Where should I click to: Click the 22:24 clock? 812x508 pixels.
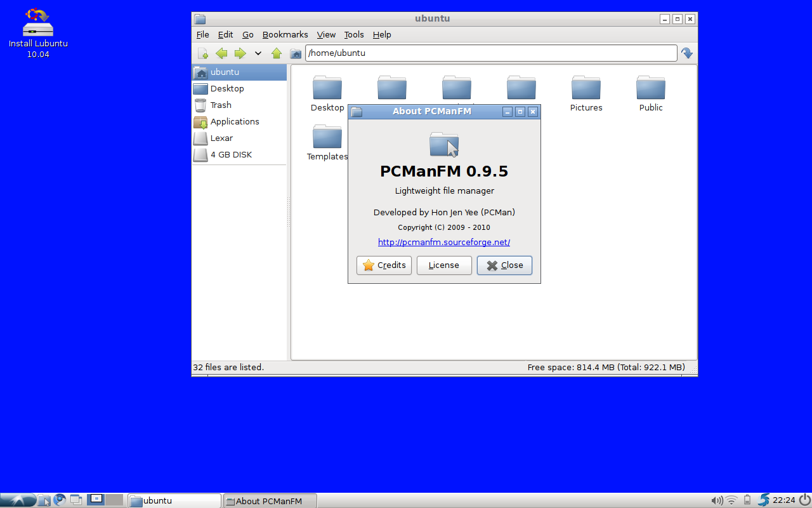[784, 500]
